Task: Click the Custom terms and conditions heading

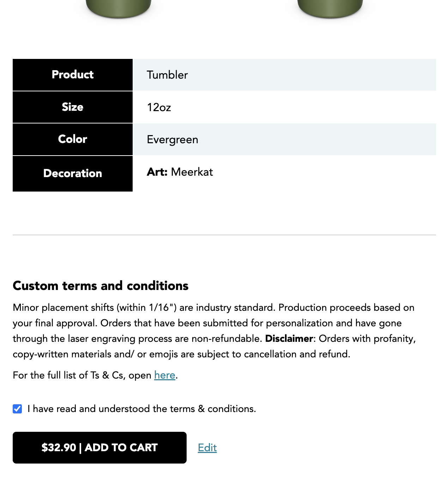Action: pyautogui.click(x=101, y=286)
